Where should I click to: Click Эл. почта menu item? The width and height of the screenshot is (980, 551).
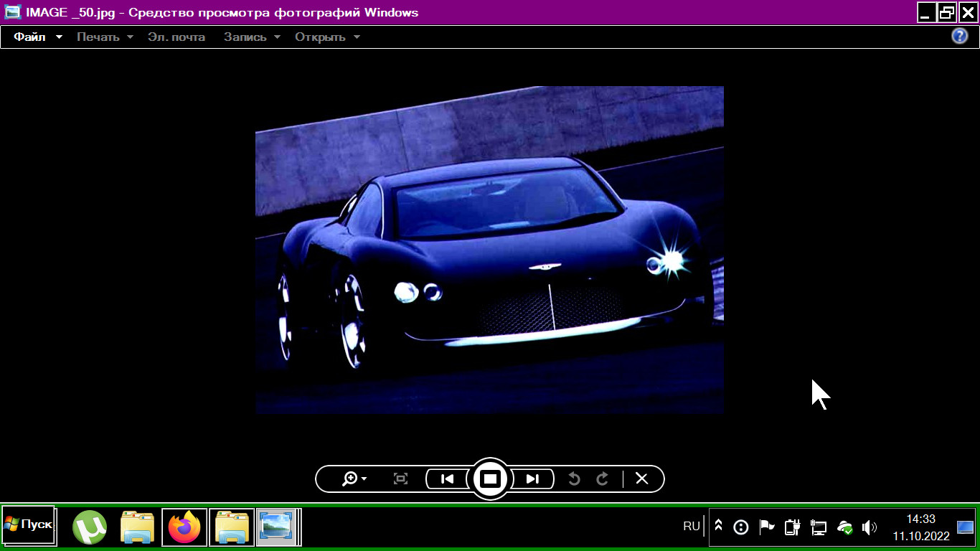click(x=176, y=37)
